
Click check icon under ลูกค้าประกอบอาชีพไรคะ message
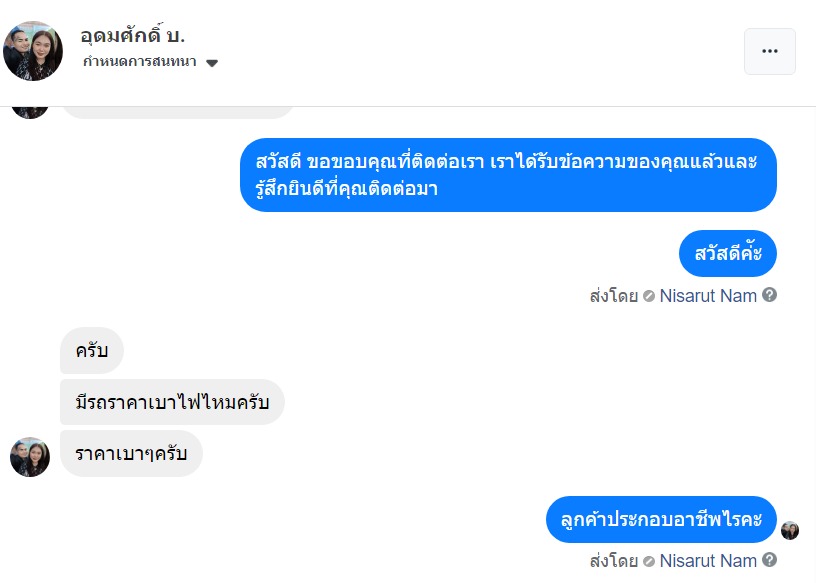(649, 561)
